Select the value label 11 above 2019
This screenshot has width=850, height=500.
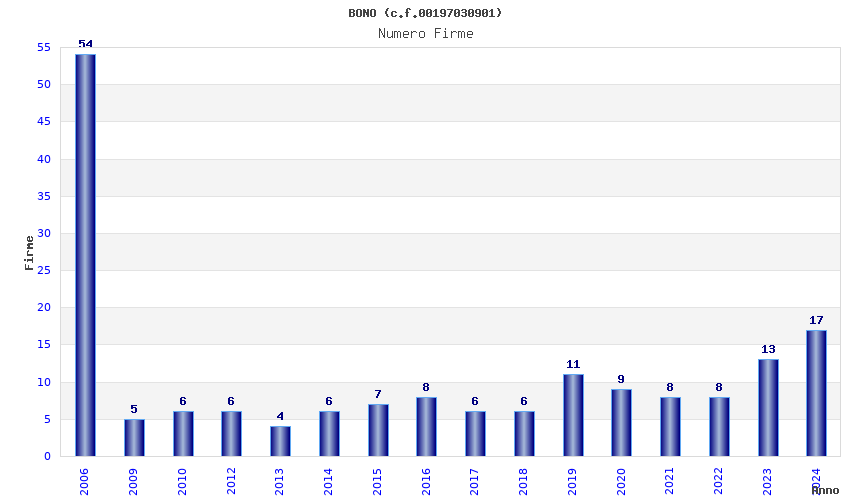pos(573,364)
